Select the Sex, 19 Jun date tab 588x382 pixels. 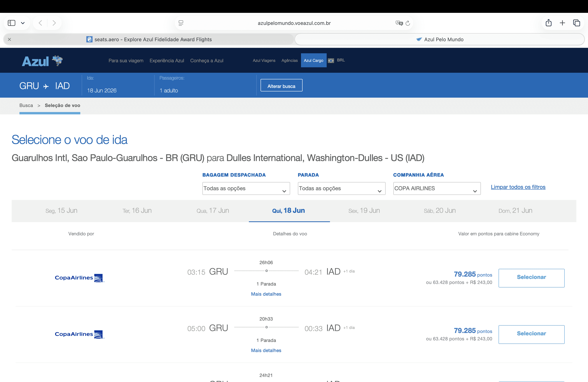(x=364, y=210)
